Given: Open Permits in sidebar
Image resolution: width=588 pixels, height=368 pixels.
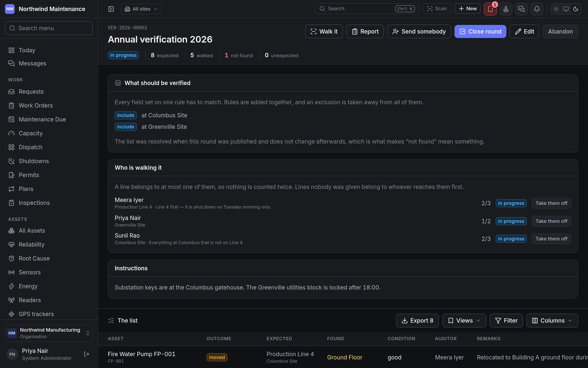Looking at the screenshot, I should (49, 175).
